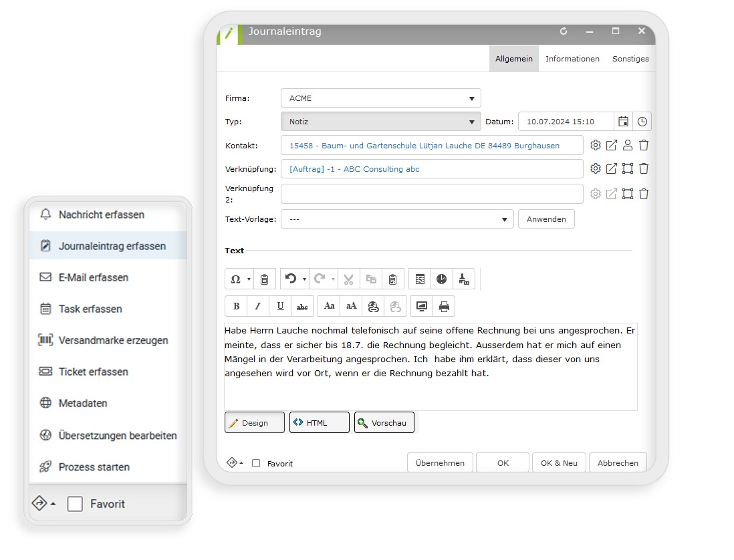
Task: Open the Typ dropdown showing Notiz
Action: coord(381,122)
